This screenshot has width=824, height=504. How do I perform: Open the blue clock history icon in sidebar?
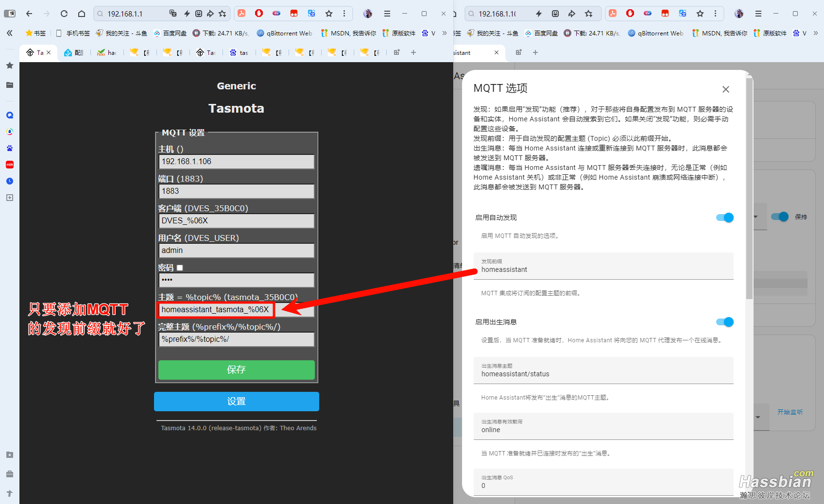tap(10, 181)
